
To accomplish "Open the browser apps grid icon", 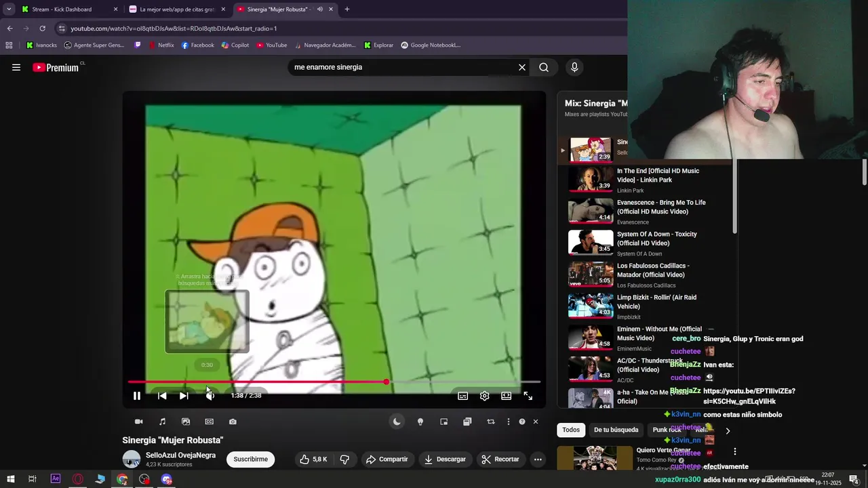I will [x=9, y=45].
